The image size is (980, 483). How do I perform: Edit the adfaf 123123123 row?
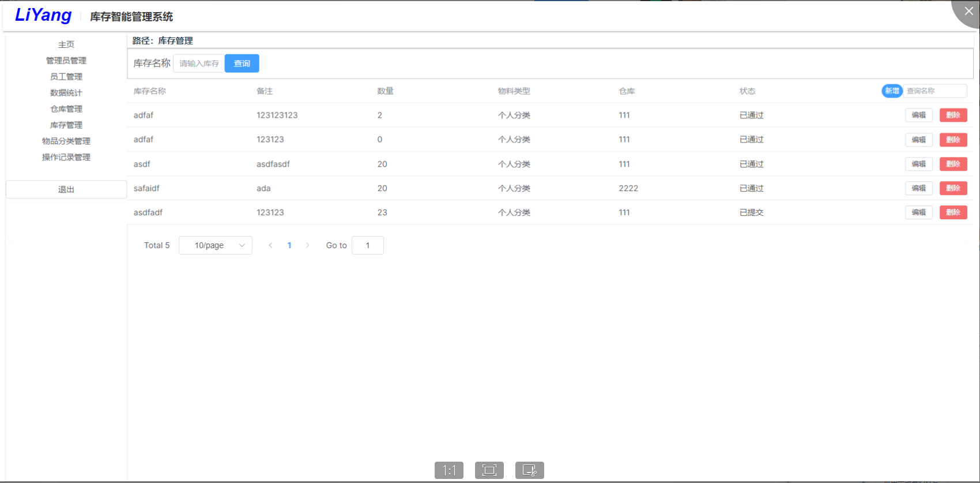919,115
